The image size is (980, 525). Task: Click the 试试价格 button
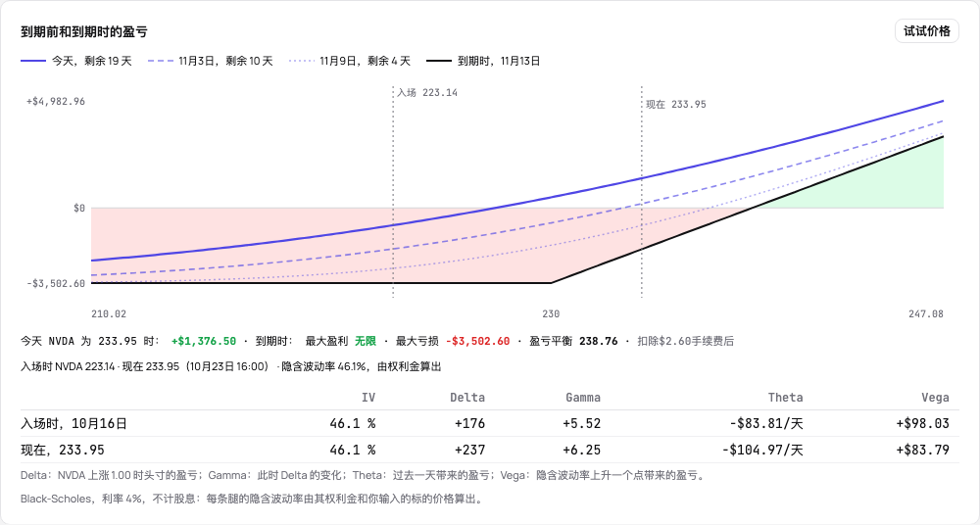click(926, 31)
